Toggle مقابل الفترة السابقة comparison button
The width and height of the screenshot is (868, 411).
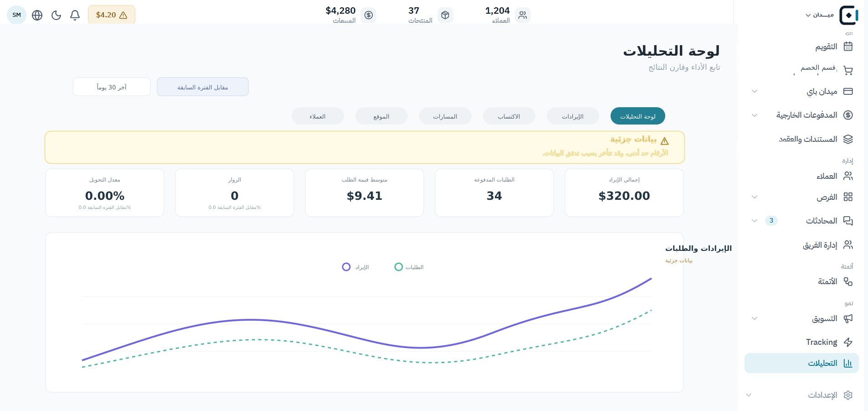click(203, 87)
